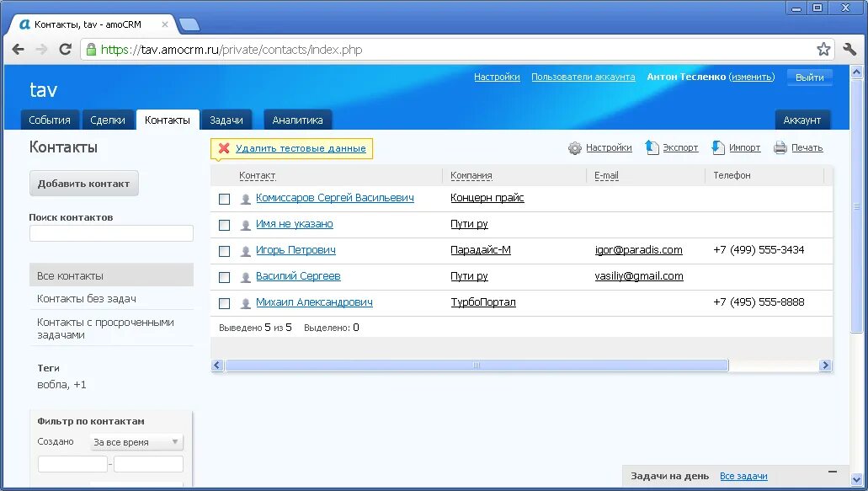This screenshot has width=868, height=491.
Task: Click the green lock security icon
Action: (91, 49)
